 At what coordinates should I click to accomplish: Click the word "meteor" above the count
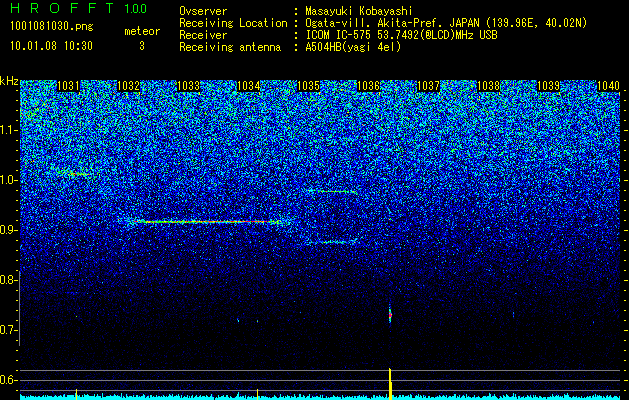point(142,31)
